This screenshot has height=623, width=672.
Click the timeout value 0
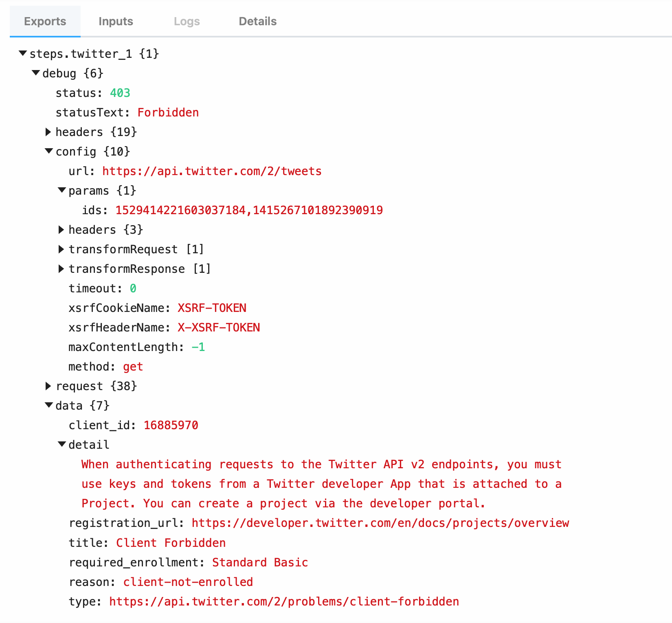tap(133, 288)
